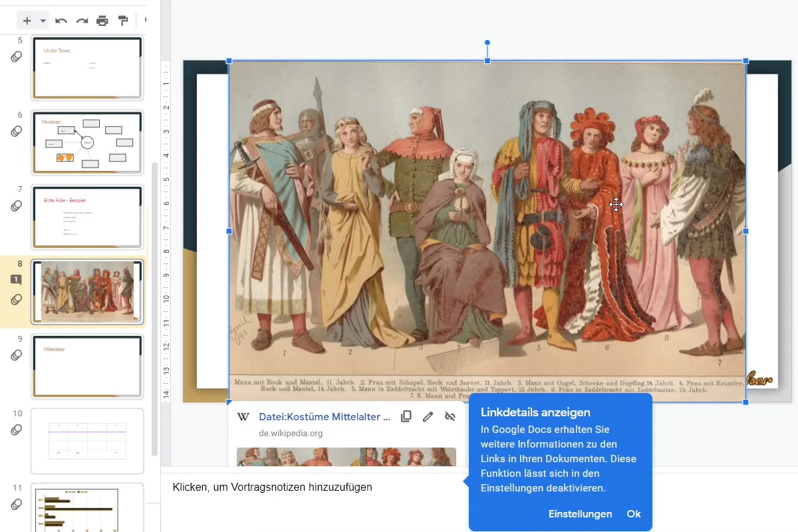Click the left-middle handle of the image
Image resolution: width=798 pixels, height=532 pixels.
coord(229,231)
